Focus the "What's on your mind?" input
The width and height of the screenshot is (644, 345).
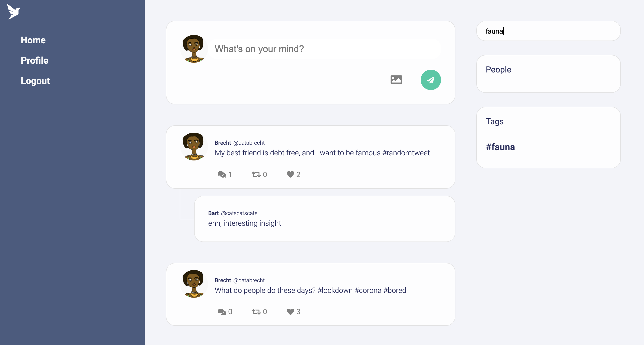[325, 49]
